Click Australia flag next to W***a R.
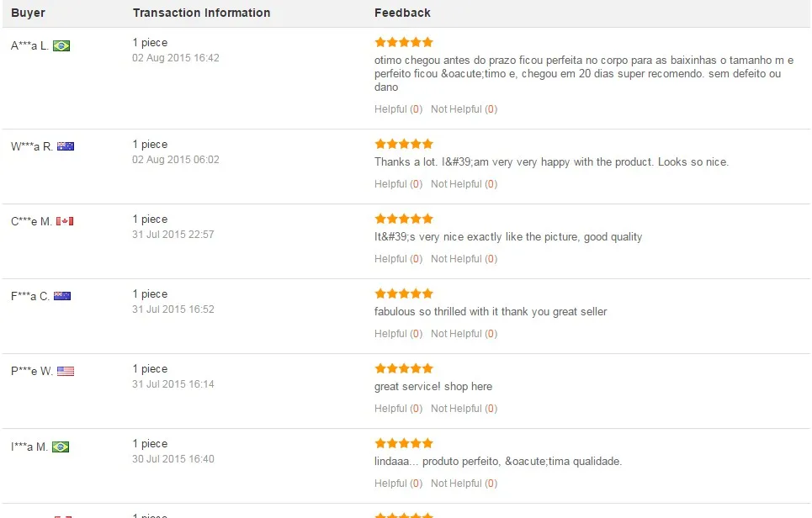Viewport: 812px width, 518px height. pos(66,146)
